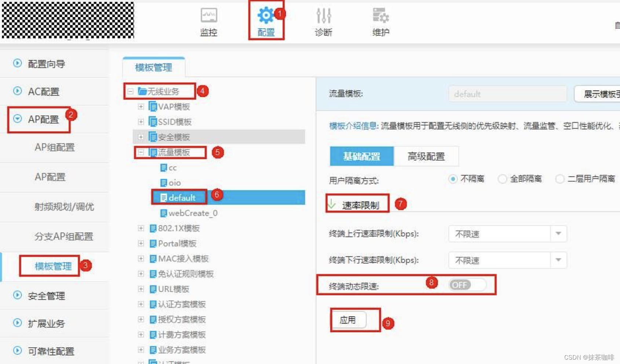
Task: Click the 展示模板 button
Action: click(x=597, y=94)
